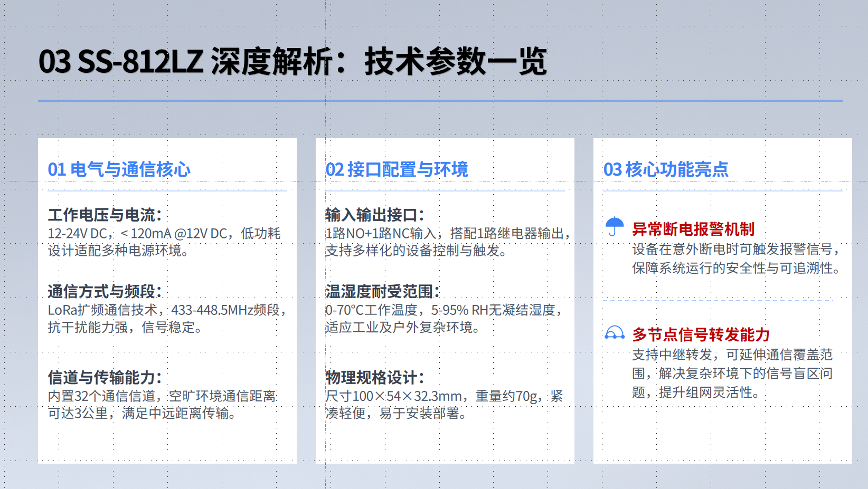This screenshot has height=489, width=868.
Task: Click the text 设备在意外断电时可触发报警信号
Action: coord(732,250)
